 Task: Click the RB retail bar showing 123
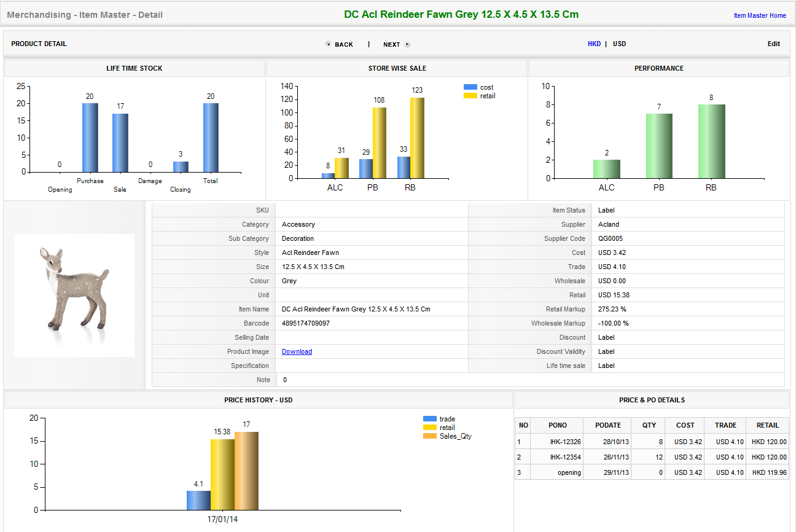coord(417,138)
